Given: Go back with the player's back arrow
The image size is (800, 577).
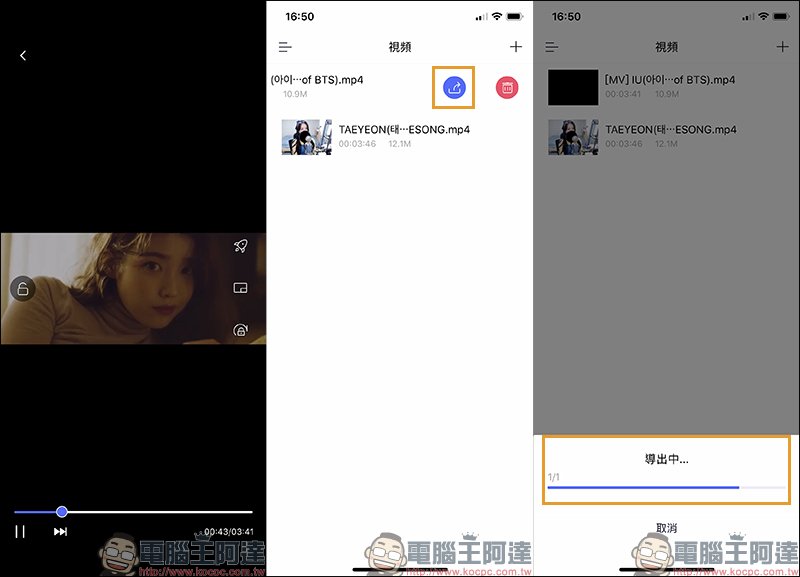Looking at the screenshot, I should coord(23,56).
